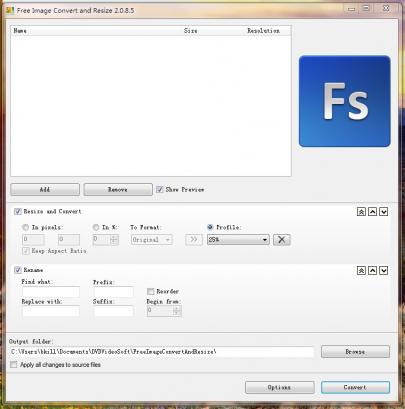Toggle Keep Aspect Ratio checkbox
The height and width of the screenshot is (409, 405).
click(26, 251)
